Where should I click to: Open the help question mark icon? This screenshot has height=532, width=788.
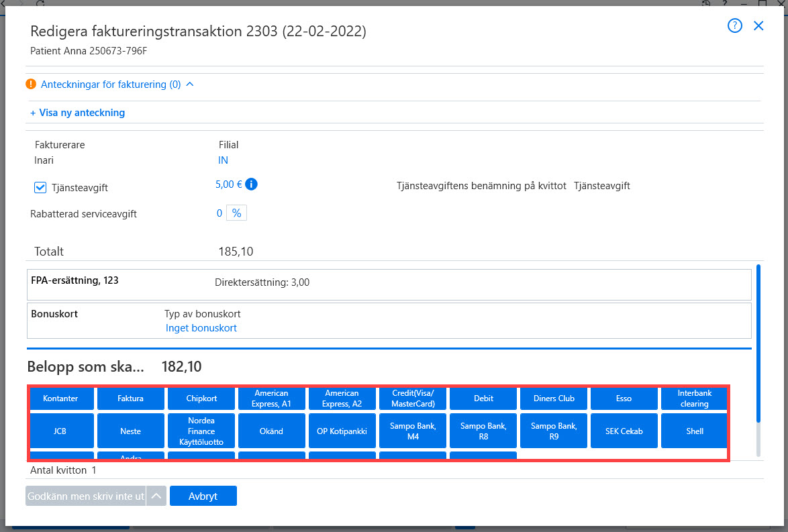coord(735,25)
